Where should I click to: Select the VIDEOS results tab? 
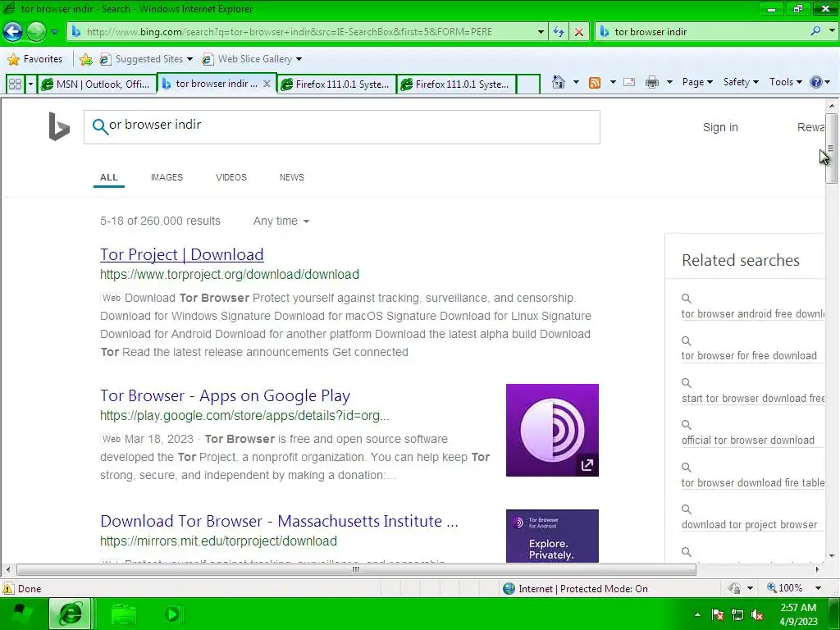point(231,177)
